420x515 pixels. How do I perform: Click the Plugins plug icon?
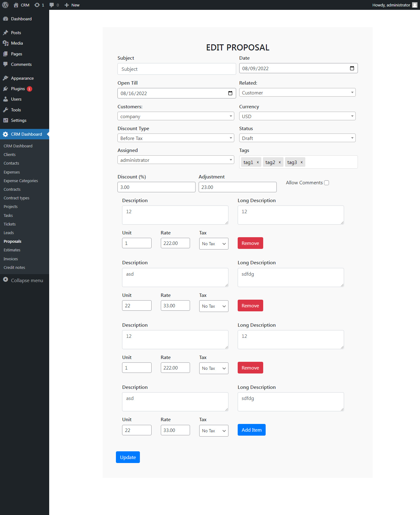click(6, 89)
